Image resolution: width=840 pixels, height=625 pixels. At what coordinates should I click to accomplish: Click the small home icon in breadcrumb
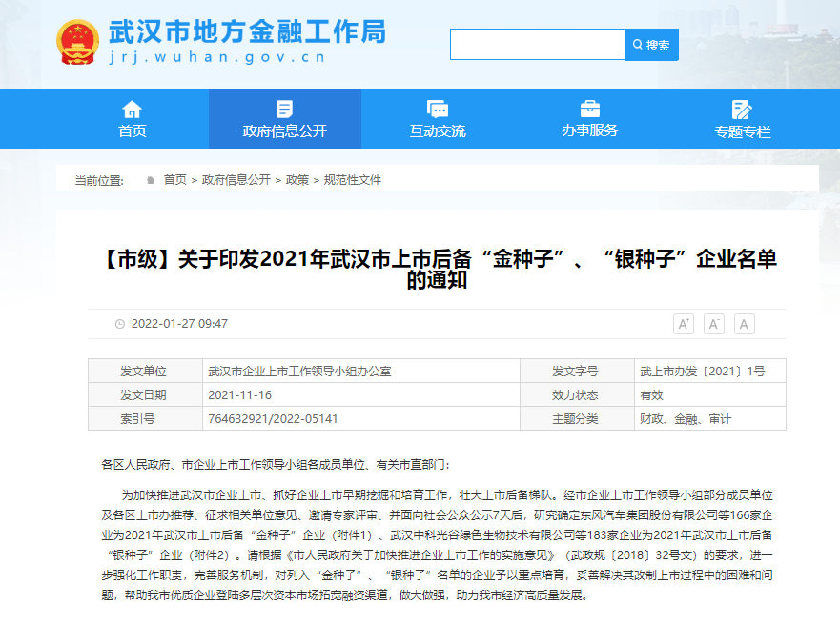point(151,179)
